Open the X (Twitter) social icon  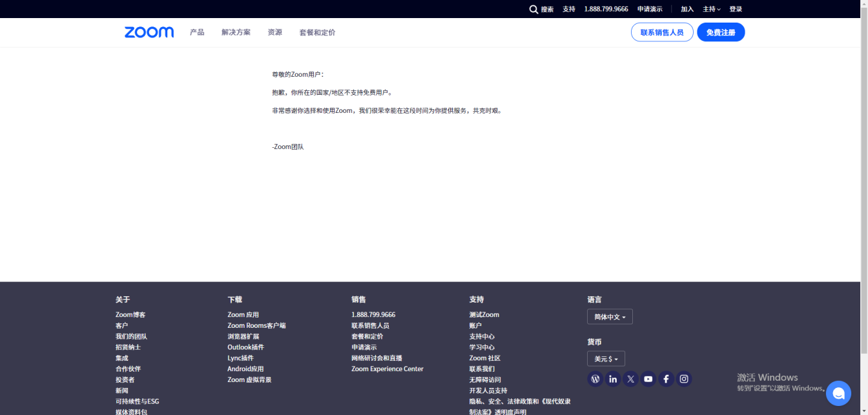coord(631,379)
